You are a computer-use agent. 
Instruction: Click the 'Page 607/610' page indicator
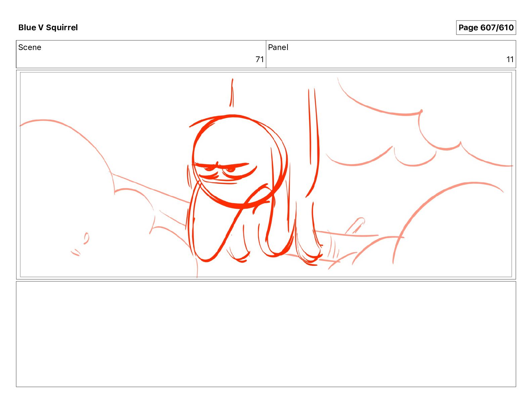point(486,28)
